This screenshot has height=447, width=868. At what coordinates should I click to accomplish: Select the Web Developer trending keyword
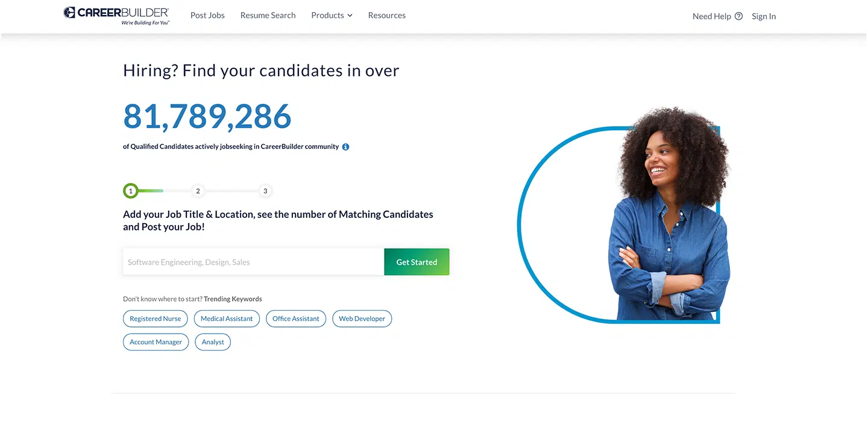coord(362,319)
